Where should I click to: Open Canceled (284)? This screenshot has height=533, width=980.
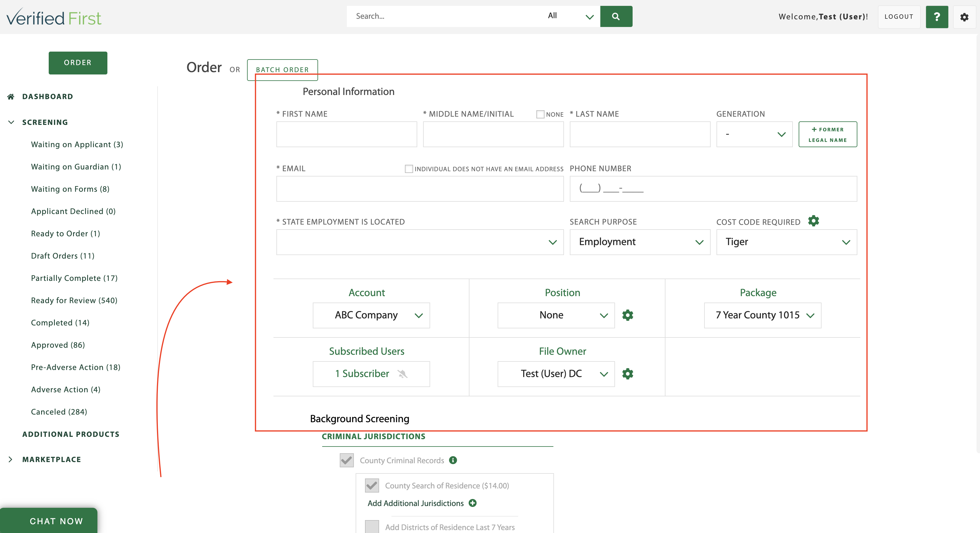[x=59, y=412]
